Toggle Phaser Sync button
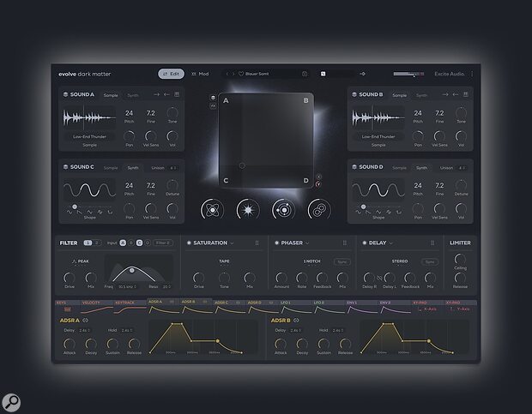 click(x=342, y=261)
